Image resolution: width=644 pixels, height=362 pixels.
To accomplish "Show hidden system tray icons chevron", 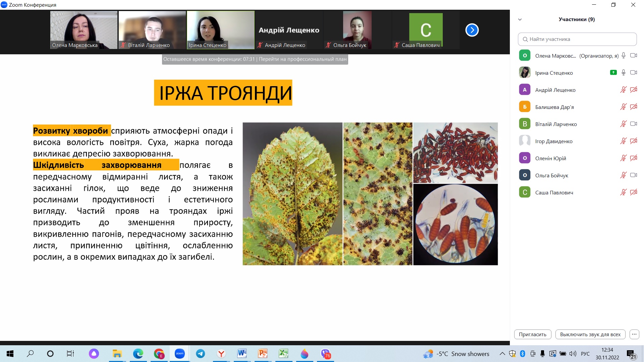I will 502,354.
